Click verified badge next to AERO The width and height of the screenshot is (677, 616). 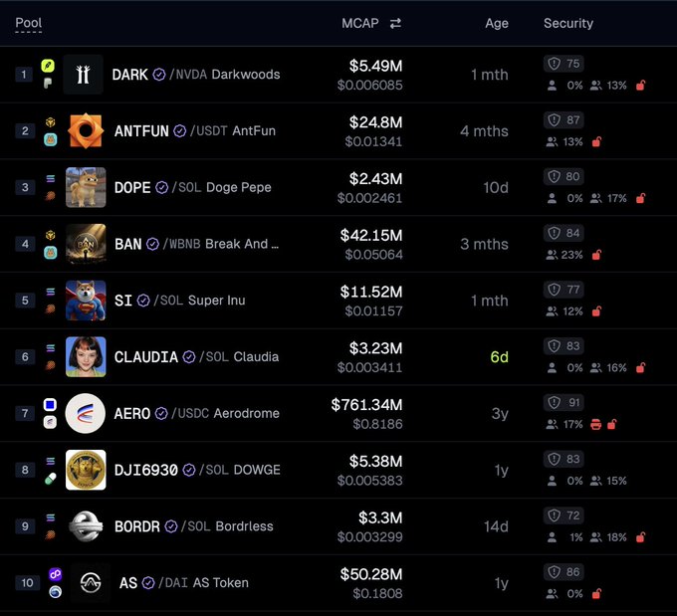[x=161, y=414]
